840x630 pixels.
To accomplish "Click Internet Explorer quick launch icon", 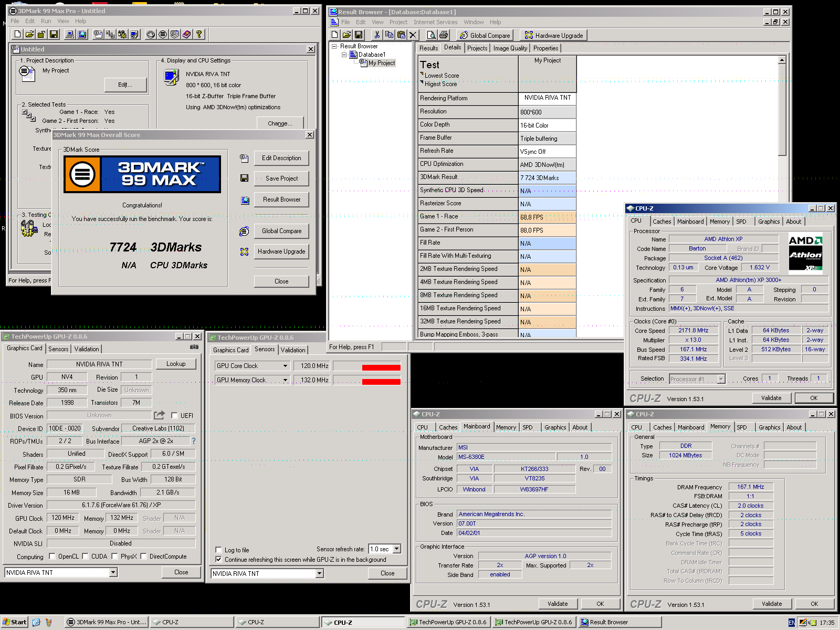I will coord(36,622).
